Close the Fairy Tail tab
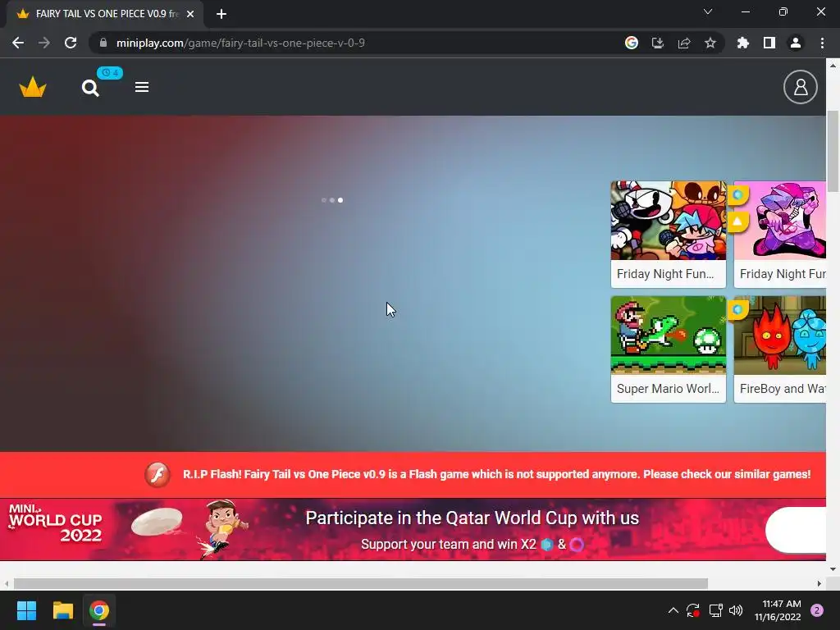 (190, 14)
